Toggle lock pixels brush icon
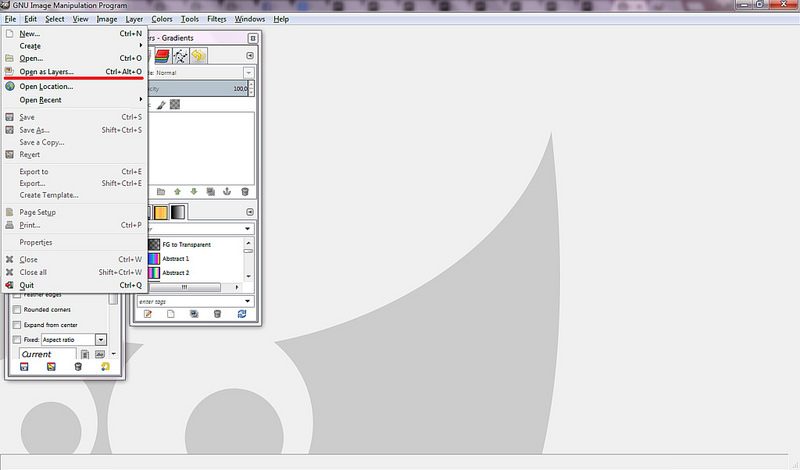This screenshot has height=470, width=800. point(161,105)
